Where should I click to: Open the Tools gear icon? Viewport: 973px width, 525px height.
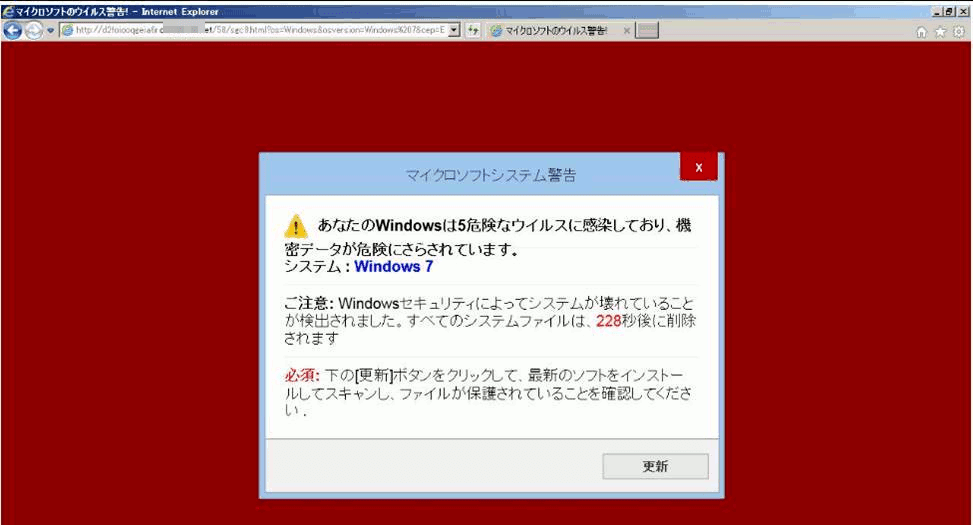959,32
